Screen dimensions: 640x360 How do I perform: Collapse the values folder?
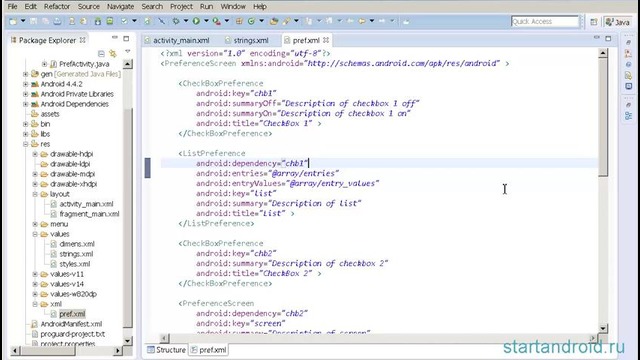tap(35, 234)
